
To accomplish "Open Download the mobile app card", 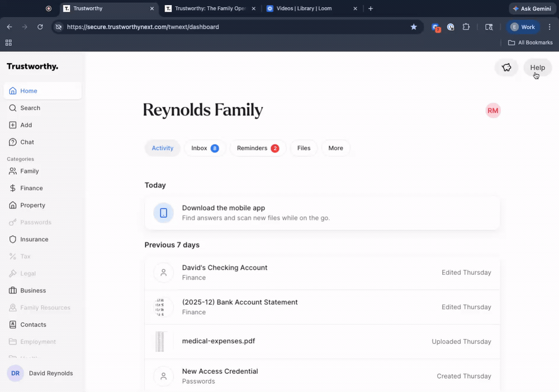I will coord(322,213).
